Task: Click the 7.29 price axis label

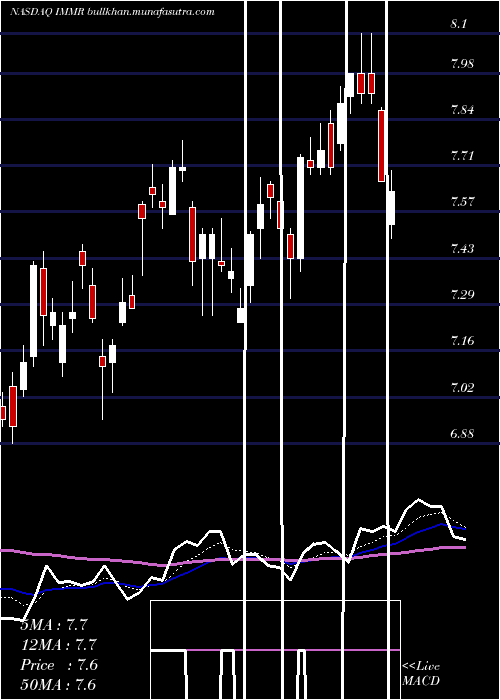Action: pos(462,294)
